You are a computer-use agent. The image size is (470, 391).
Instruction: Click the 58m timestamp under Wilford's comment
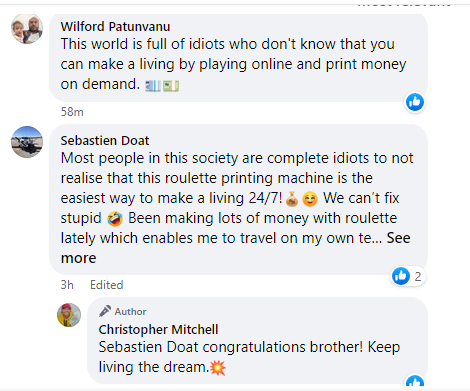coord(72,112)
